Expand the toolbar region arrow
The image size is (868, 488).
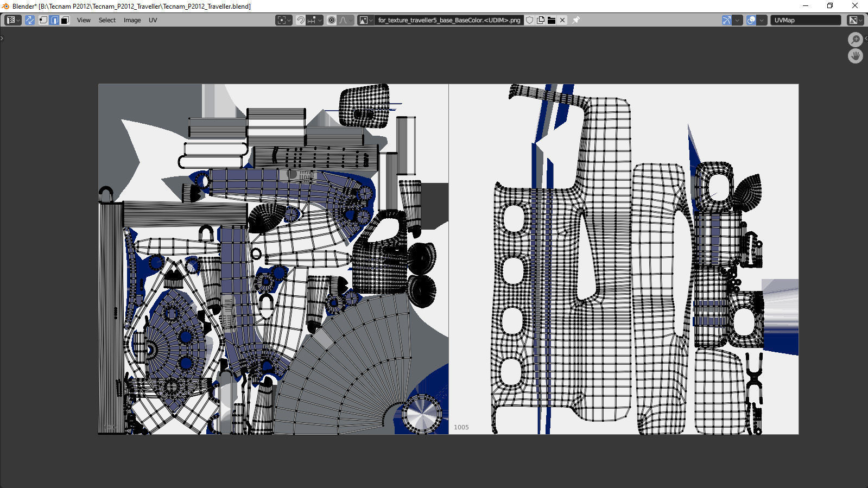2,39
